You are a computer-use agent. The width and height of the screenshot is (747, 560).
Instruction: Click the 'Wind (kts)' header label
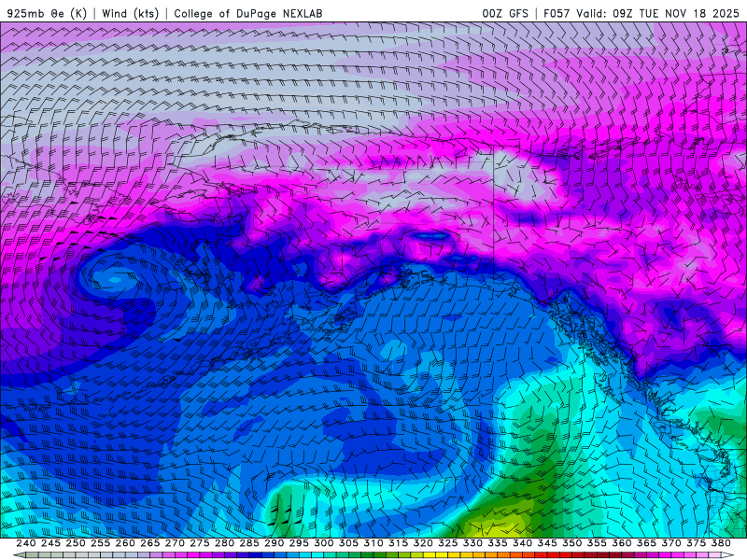tap(131, 13)
